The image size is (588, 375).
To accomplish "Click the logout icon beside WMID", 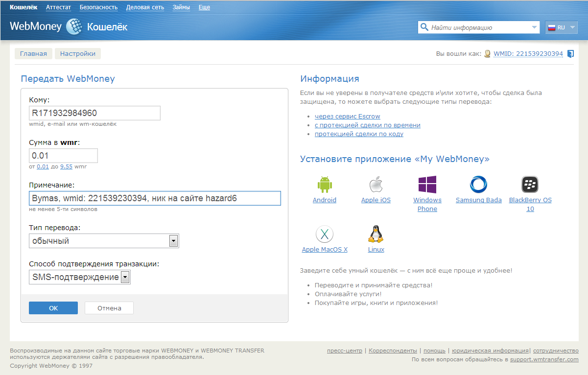I will point(570,54).
